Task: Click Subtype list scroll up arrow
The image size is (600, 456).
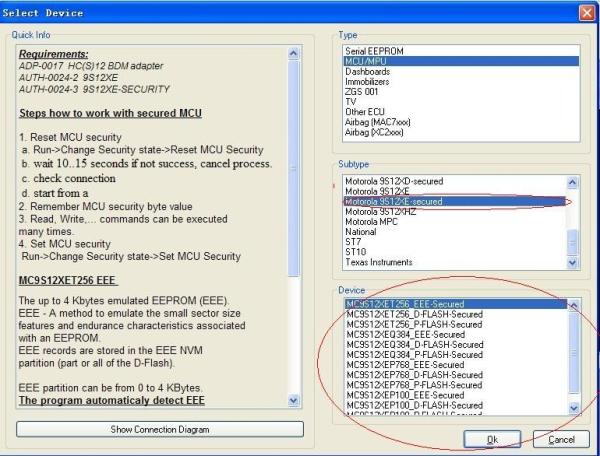Action: point(572,182)
